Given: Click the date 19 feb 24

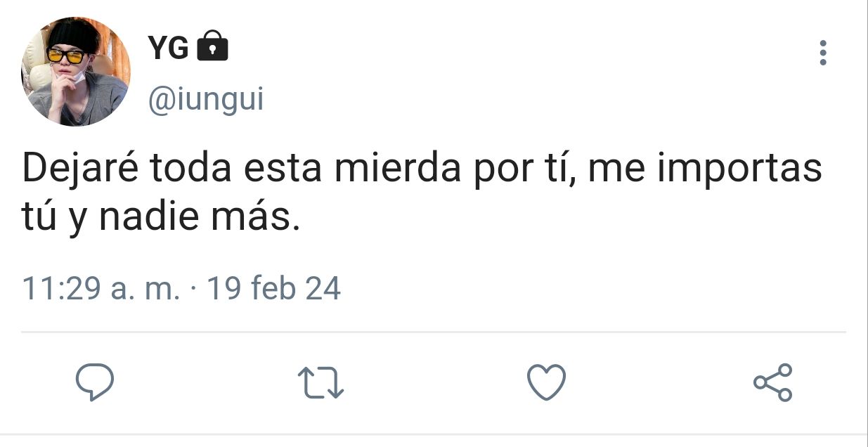Looking at the screenshot, I should tap(274, 288).
